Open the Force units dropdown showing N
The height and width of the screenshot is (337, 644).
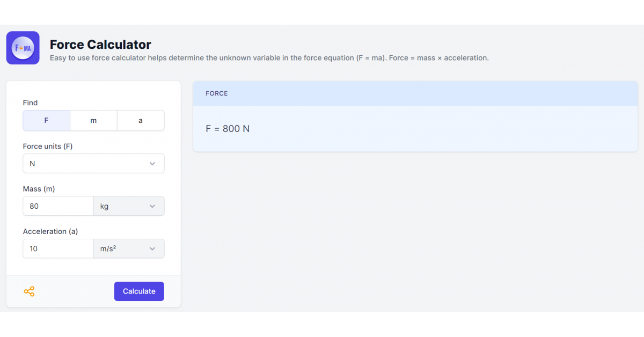pos(93,164)
